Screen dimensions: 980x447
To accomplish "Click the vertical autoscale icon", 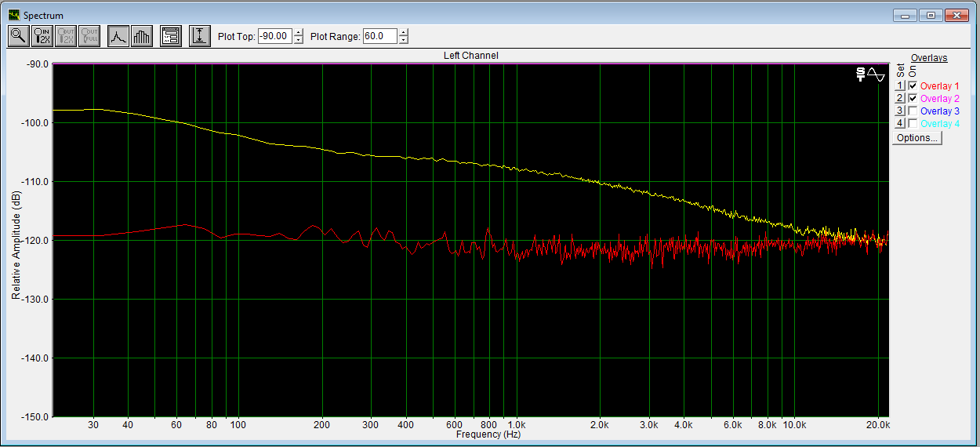I will [200, 36].
